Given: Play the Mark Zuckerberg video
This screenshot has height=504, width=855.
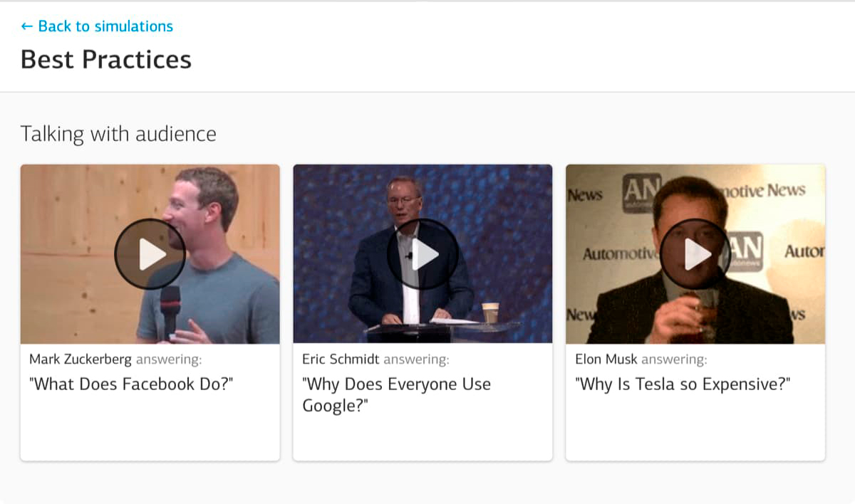Looking at the screenshot, I should (x=150, y=254).
